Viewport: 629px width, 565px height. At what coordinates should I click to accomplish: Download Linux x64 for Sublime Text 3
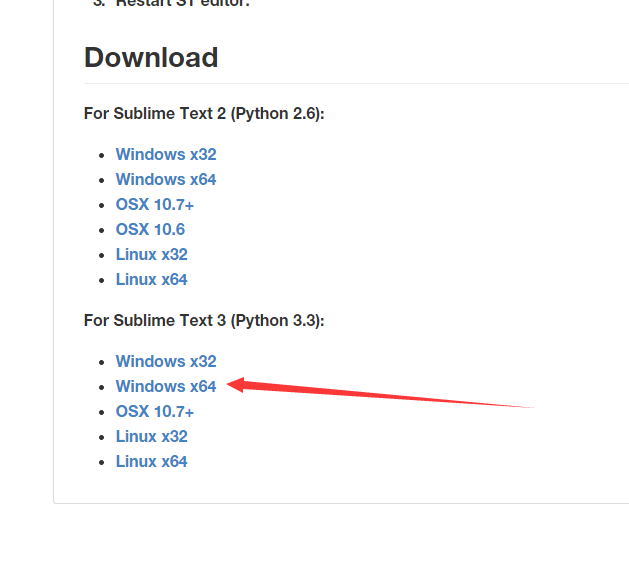tap(152, 461)
